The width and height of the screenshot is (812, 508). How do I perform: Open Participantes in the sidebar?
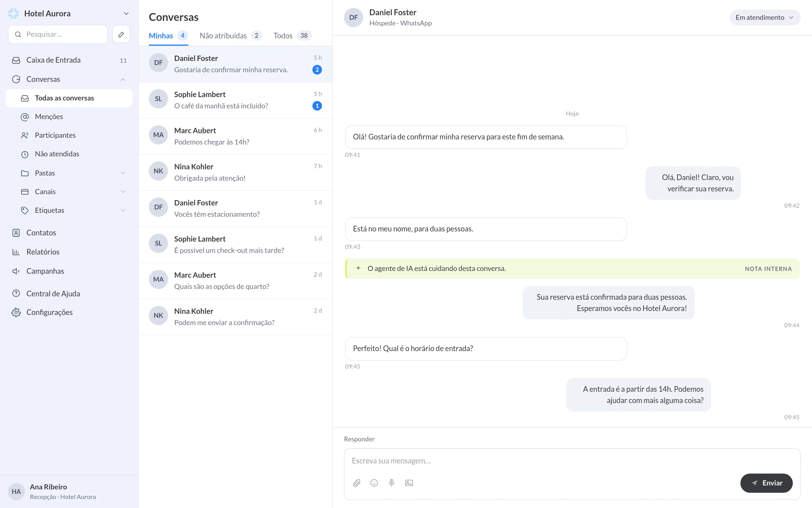pyautogui.click(x=69, y=135)
